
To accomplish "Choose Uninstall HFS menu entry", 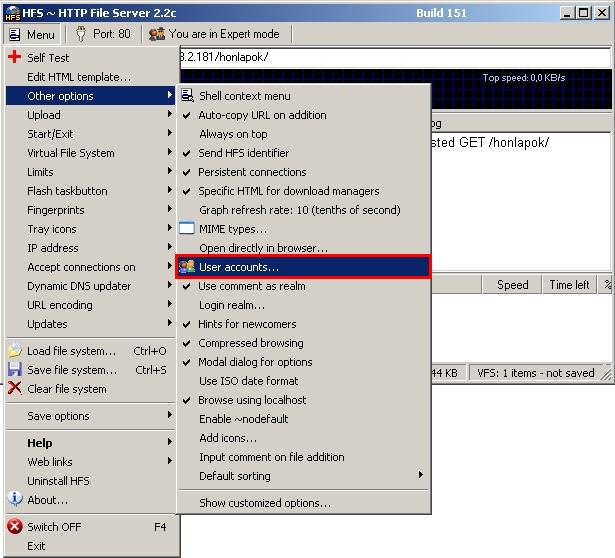I will pyautogui.click(x=90, y=481).
